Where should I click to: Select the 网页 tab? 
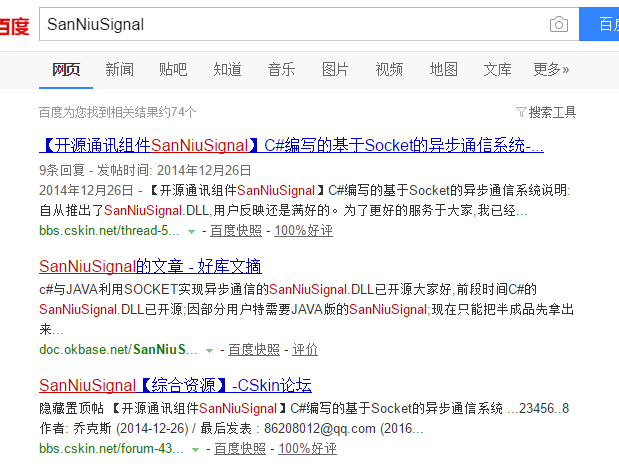pos(66,69)
